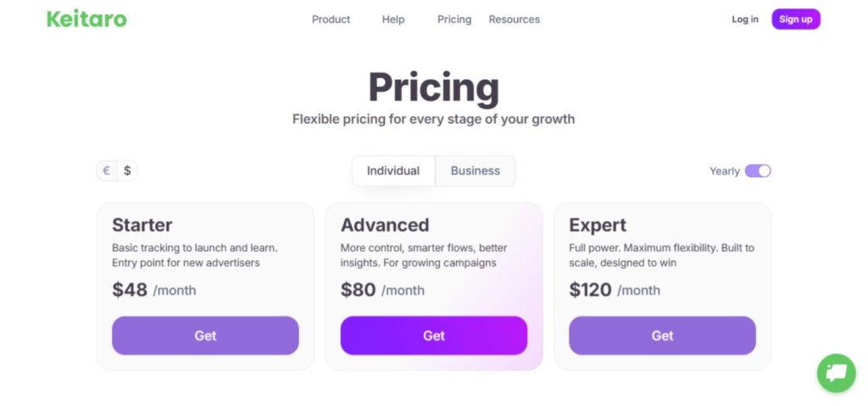Go to Pricing in navigation bar
The height and width of the screenshot is (406, 868).
[454, 19]
